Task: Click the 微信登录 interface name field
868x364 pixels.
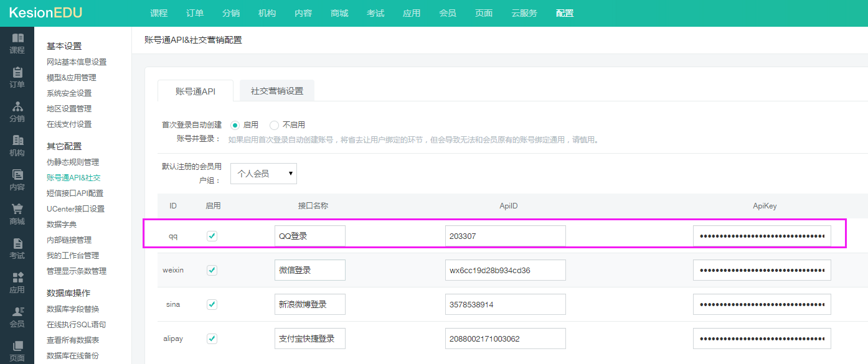Action: point(309,271)
